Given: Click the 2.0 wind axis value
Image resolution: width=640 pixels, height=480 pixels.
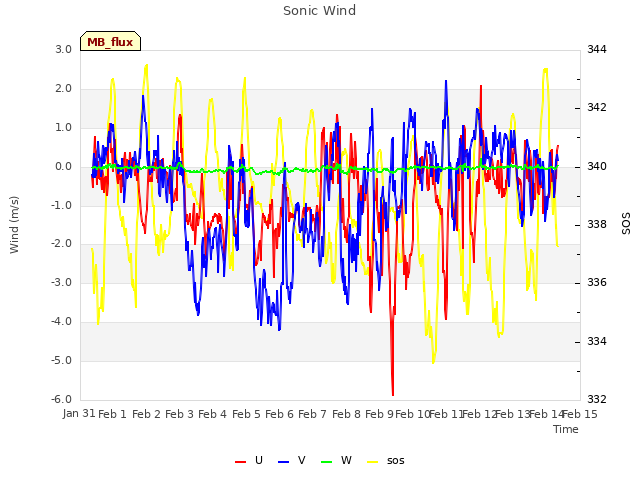Looking at the screenshot, I should tap(64, 89).
